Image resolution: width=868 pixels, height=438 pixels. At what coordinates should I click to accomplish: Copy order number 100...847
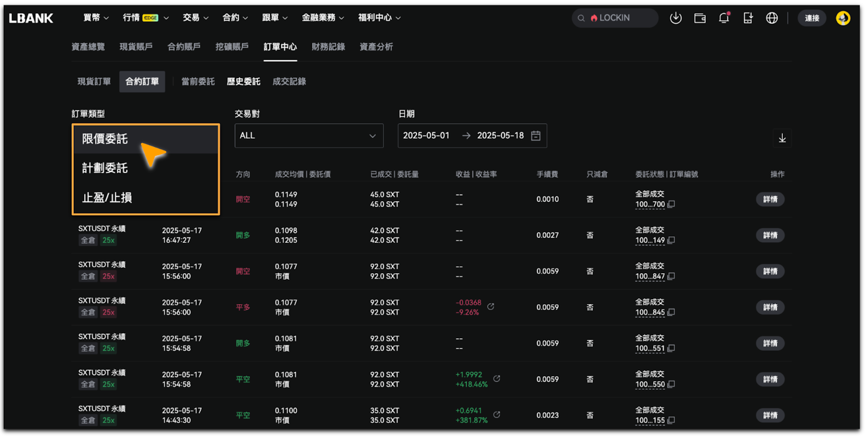click(x=671, y=276)
